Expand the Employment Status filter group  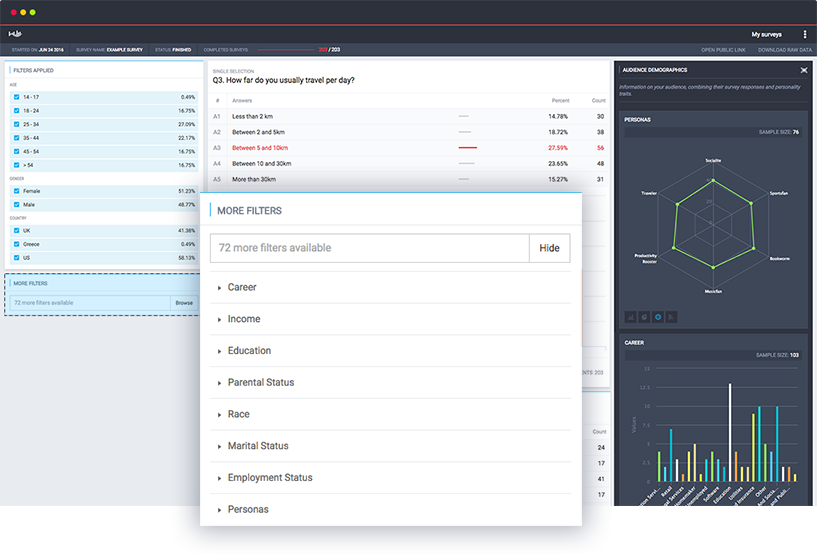pos(390,478)
